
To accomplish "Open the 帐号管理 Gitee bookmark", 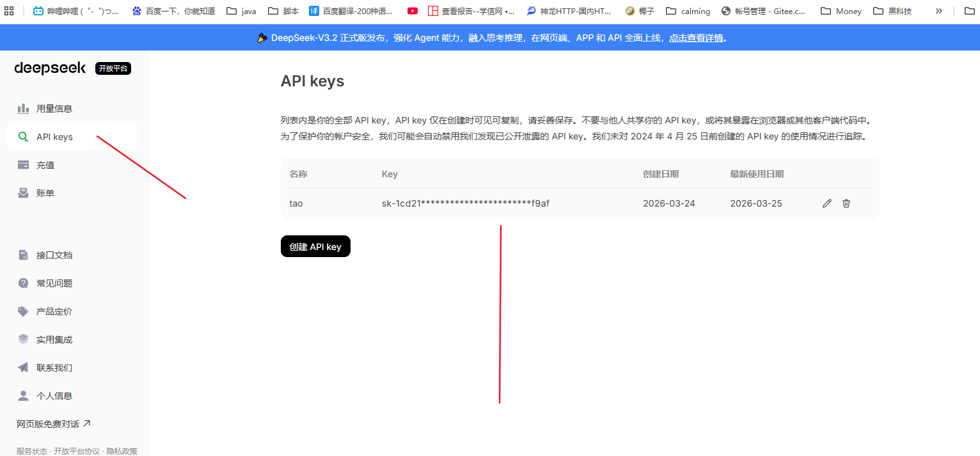I will click(x=763, y=11).
